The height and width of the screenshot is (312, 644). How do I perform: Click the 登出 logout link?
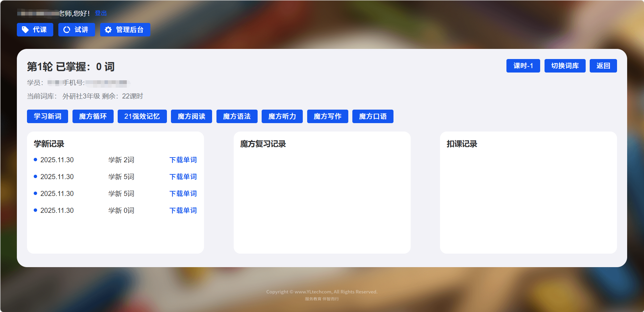101,13
